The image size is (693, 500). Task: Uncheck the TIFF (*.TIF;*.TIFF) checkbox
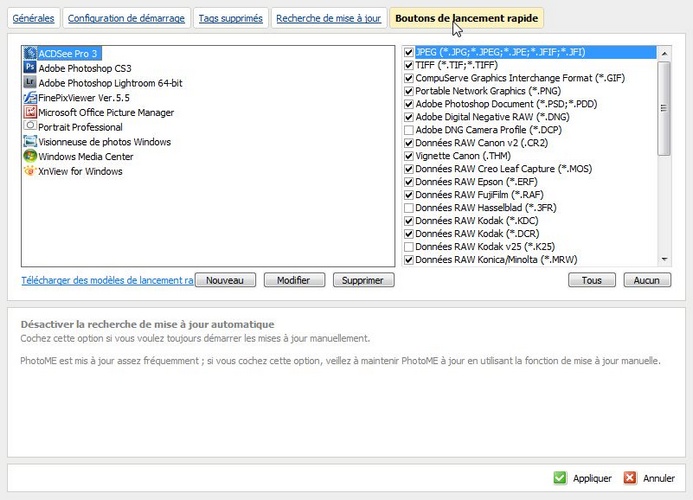[408, 65]
